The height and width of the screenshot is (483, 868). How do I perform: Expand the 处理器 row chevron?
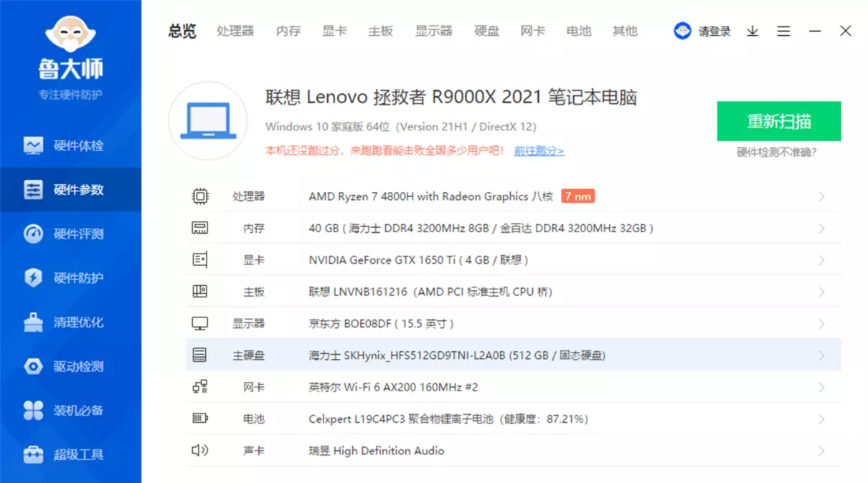[821, 196]
